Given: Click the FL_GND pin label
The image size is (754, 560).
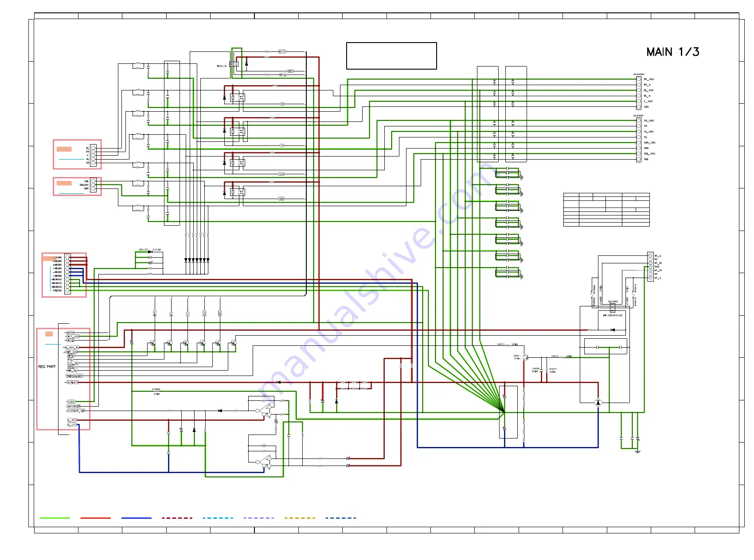Looking at the screenshot, I should coord(649,90).
